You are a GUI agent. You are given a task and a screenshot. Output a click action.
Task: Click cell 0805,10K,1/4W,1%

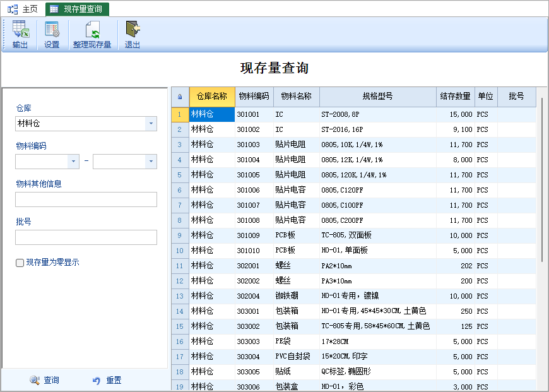[378, 145]
